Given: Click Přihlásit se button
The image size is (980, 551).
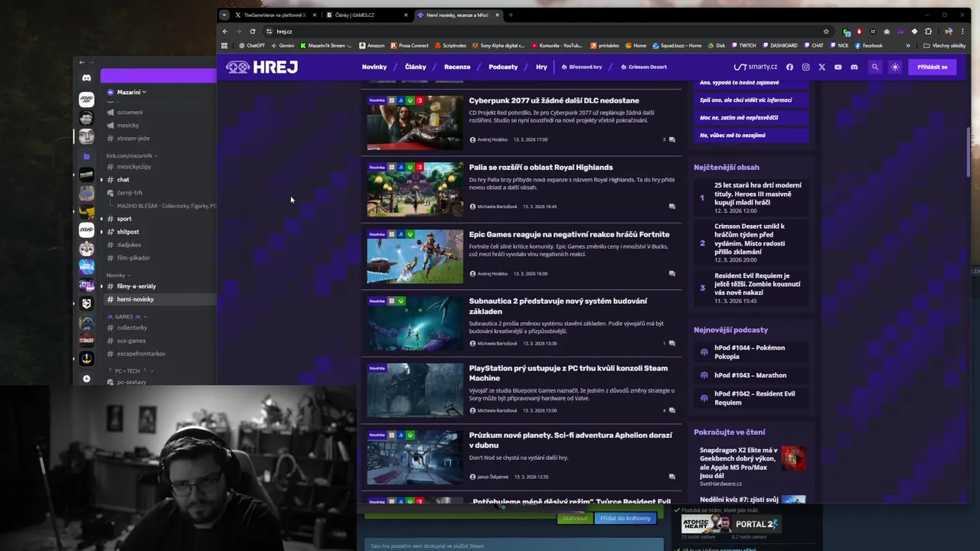Looking at the screenshot, I should pyautogui.click(x=933, y=67).
